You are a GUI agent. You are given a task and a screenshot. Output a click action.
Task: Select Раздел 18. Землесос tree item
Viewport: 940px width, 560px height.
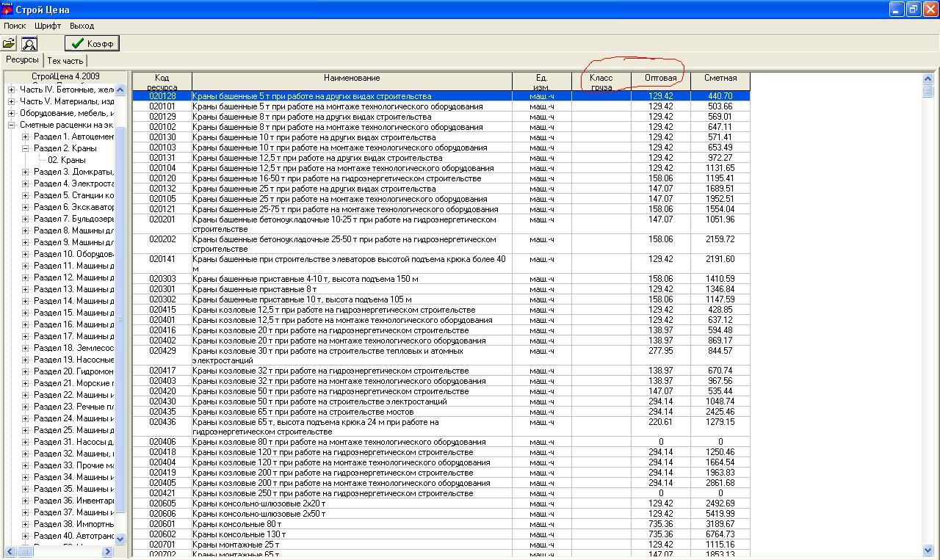(x=73, y=348)
